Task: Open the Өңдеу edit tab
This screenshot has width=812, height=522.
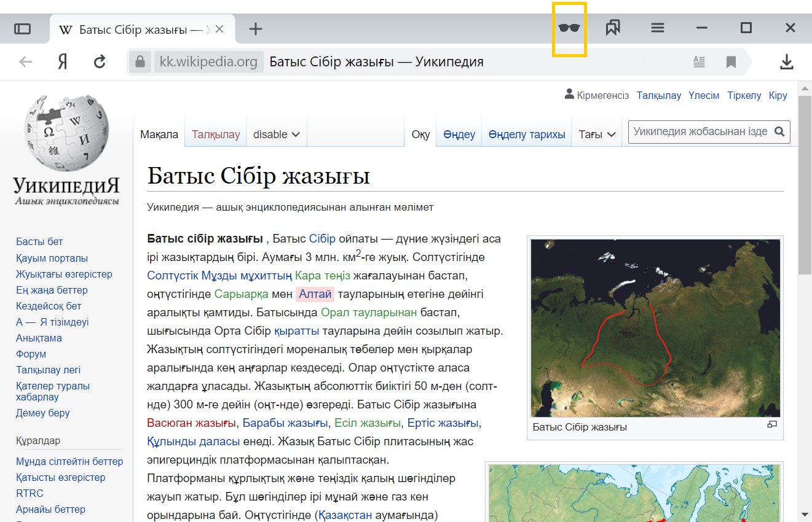Action: click(x=459, y=134)
